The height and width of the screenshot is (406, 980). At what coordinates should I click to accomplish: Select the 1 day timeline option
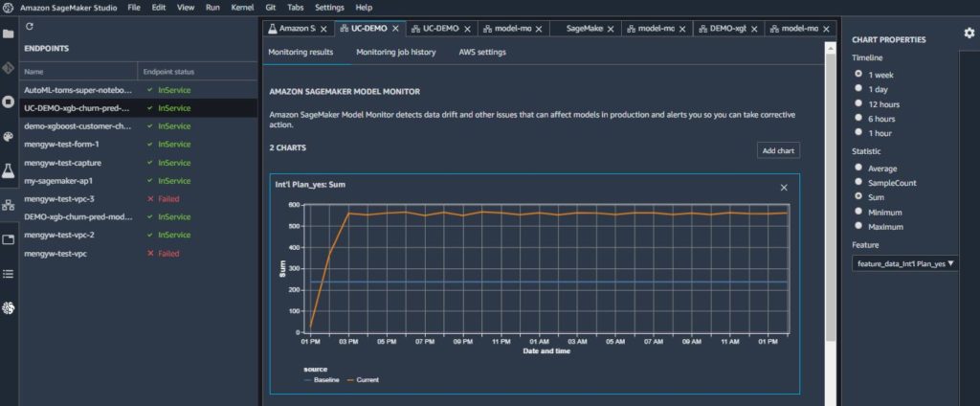coord(858,88)
